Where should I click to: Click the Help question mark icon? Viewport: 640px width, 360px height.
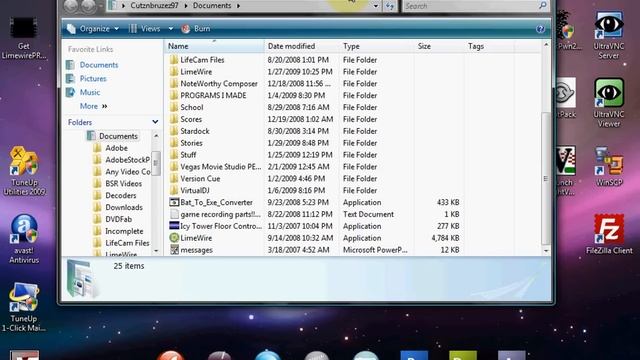point(540,29)
